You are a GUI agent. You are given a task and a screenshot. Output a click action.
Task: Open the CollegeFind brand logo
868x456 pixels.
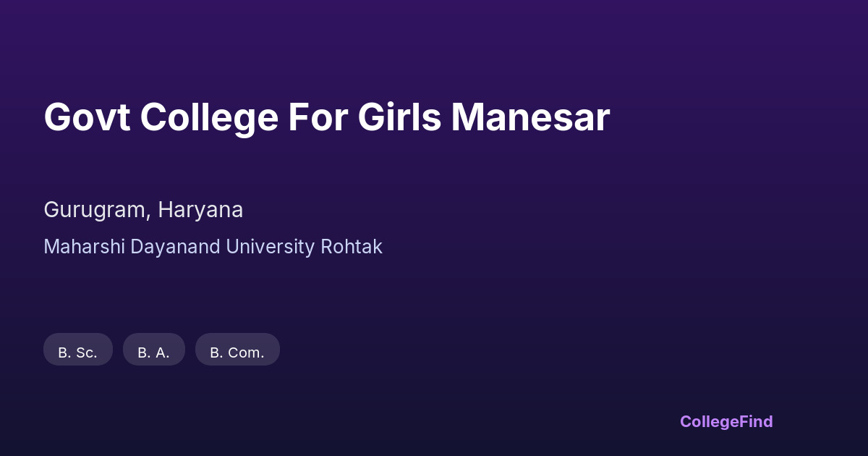point(726,421)
